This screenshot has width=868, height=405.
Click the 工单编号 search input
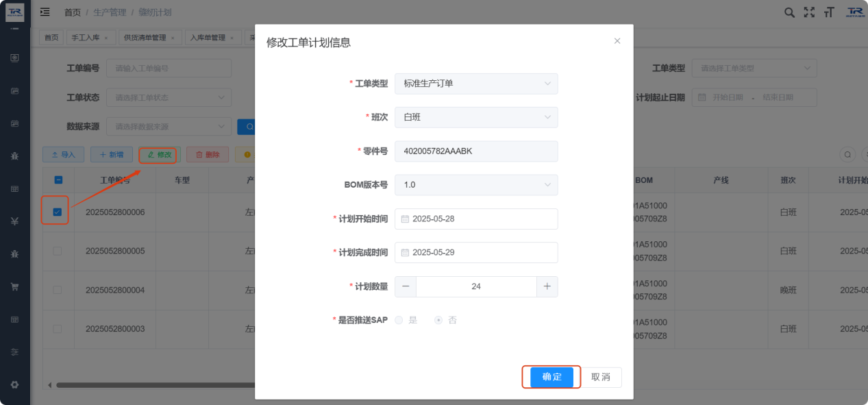[x=169, y=69]
